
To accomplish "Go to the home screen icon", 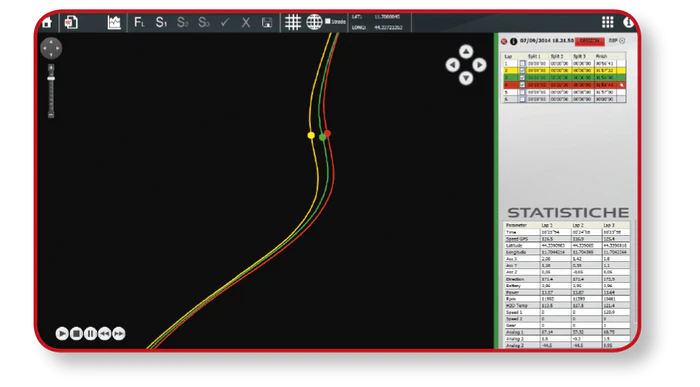I will coord(47,22).
